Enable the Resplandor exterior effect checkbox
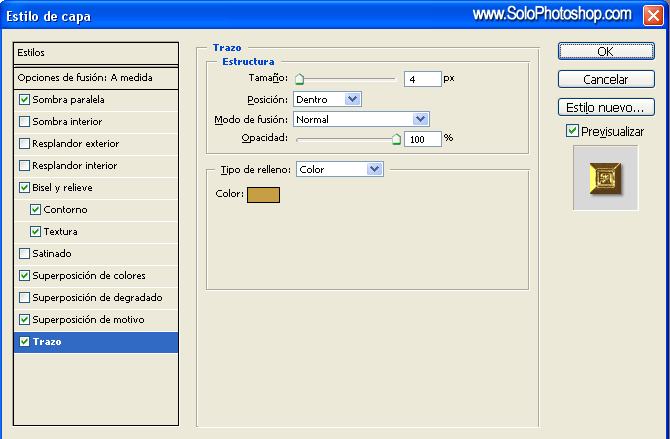Viewport: 670px width, 439px height. tap(24, 144)
